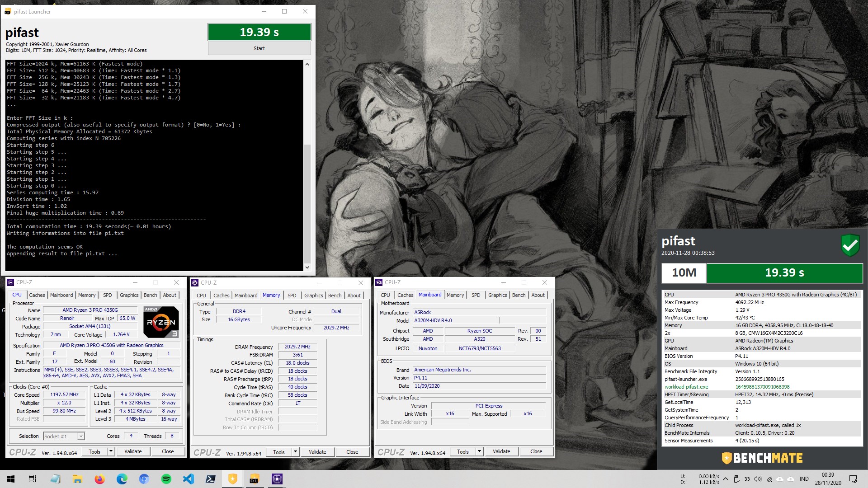Open File Explorer from the taskbar
The image size is (868, 488).
[x=77, y=479]
